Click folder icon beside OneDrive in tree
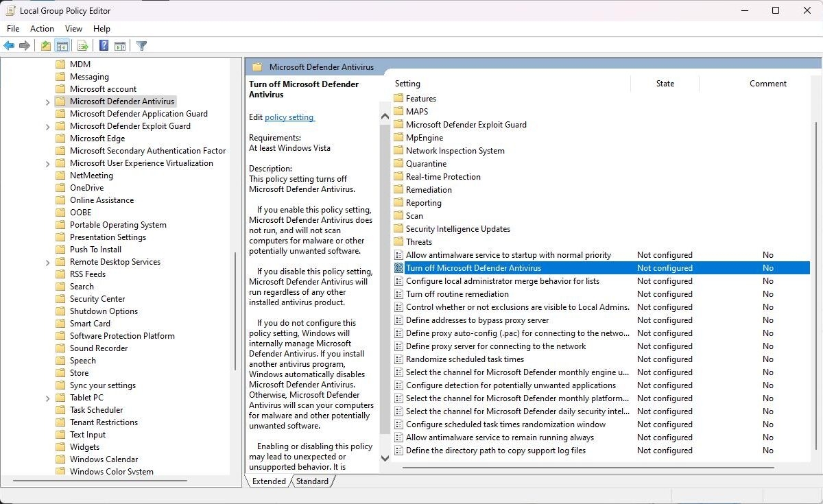Viewport: 823px width, 504px height. click(60, 188)
